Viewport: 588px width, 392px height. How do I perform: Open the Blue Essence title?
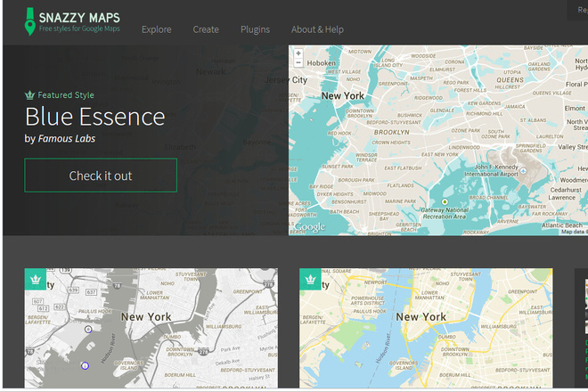click(x=94, y=117)
